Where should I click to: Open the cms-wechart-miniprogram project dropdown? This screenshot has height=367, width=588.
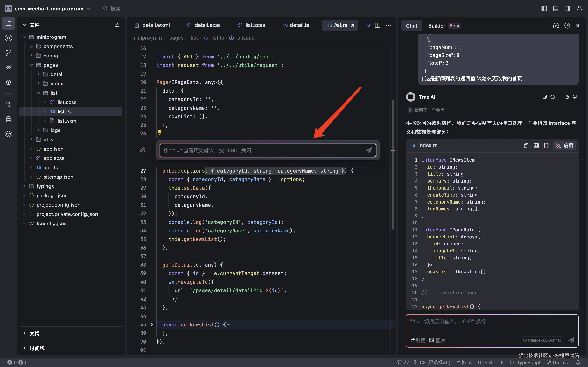tap(89, 9)
